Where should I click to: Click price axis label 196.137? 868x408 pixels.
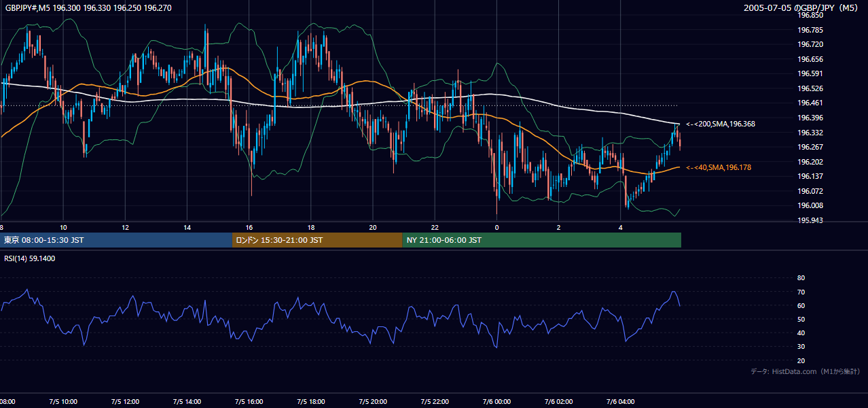810,176
